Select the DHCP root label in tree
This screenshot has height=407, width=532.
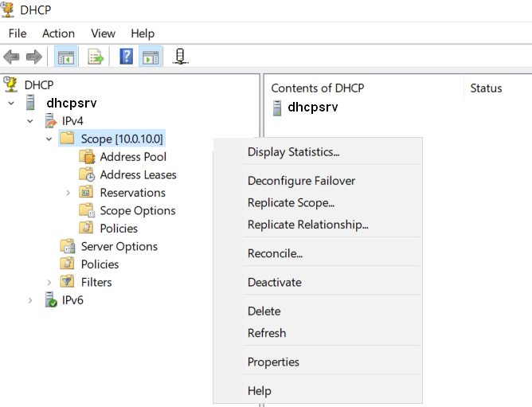click(39, 85)
